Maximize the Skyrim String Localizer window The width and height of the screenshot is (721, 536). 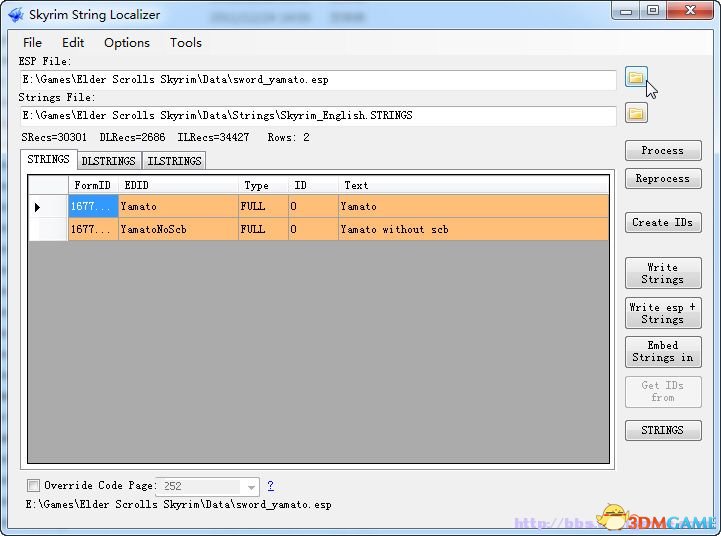pos(653,10)
